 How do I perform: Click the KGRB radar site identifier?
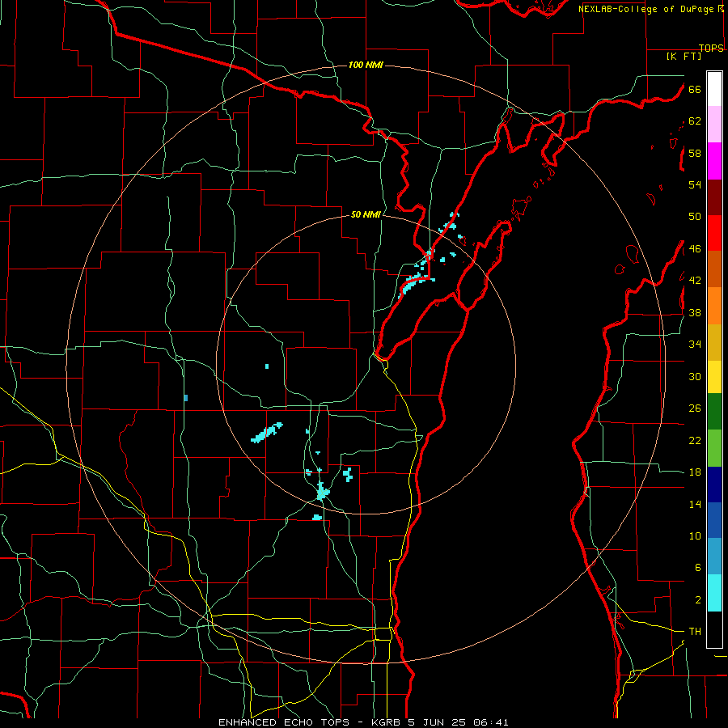(x=386, y=722)
